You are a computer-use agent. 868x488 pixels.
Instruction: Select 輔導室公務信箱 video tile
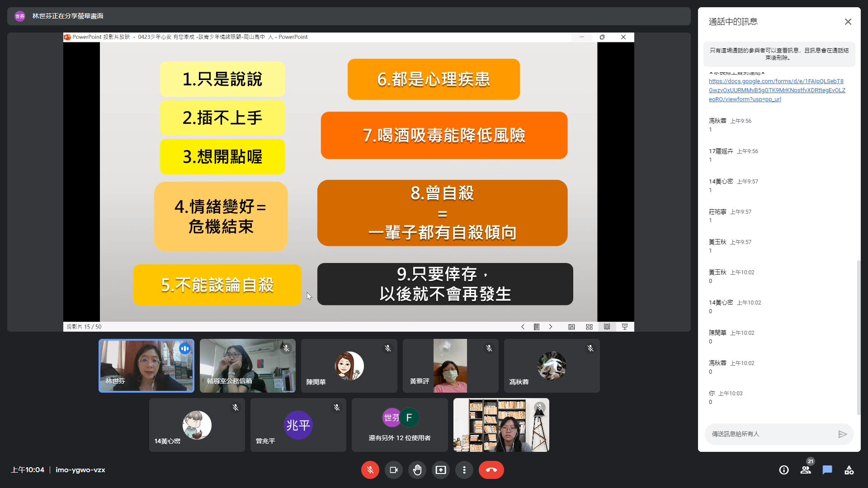(x=248, y=366)
